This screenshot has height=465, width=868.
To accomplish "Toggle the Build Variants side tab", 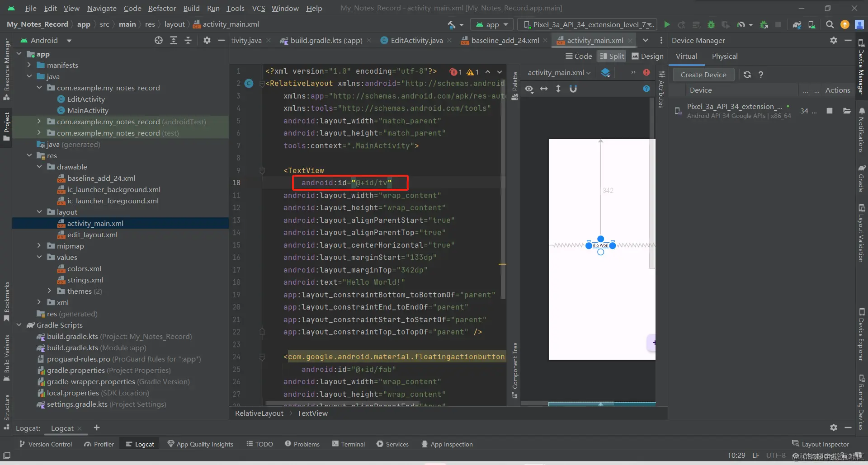I will tap(6, 358).
